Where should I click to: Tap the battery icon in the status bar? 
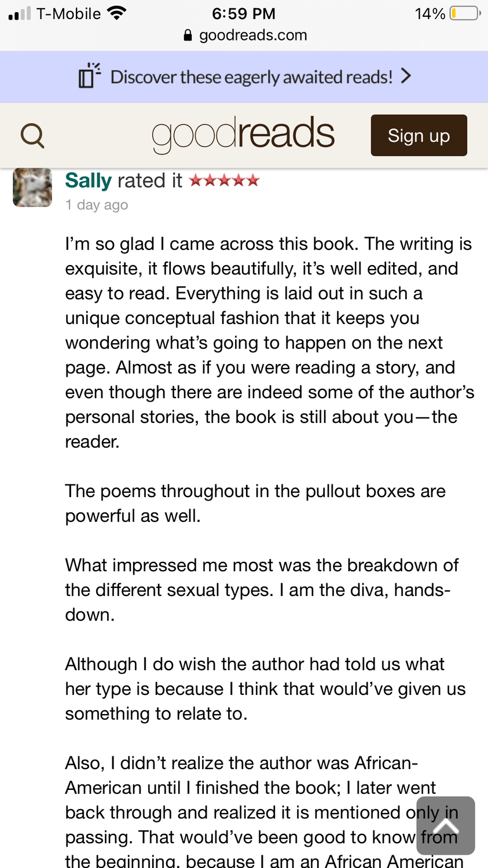465,13
